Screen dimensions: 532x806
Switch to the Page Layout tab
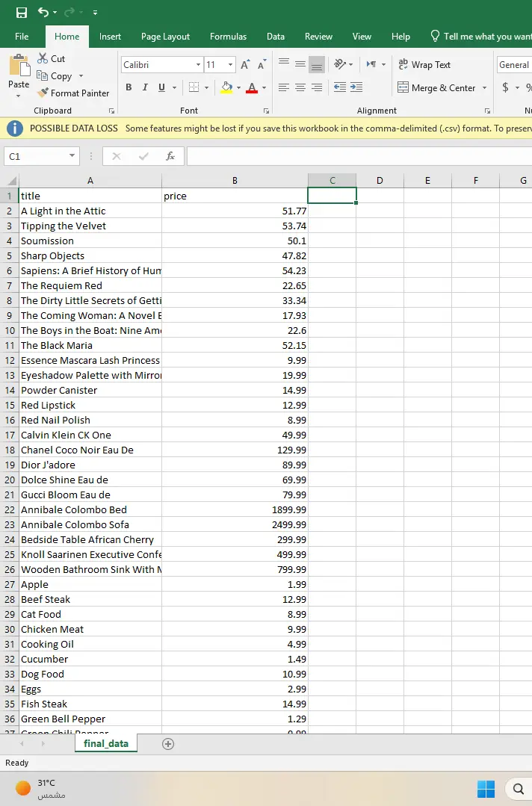pos(166,37)
